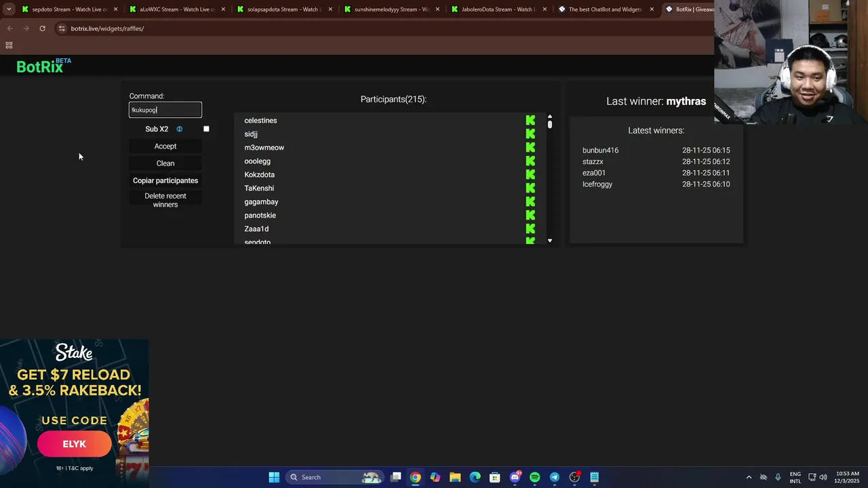Open the clock and date 10:53 AM
The height and width of the screenshot is (488, 868).
848,477
